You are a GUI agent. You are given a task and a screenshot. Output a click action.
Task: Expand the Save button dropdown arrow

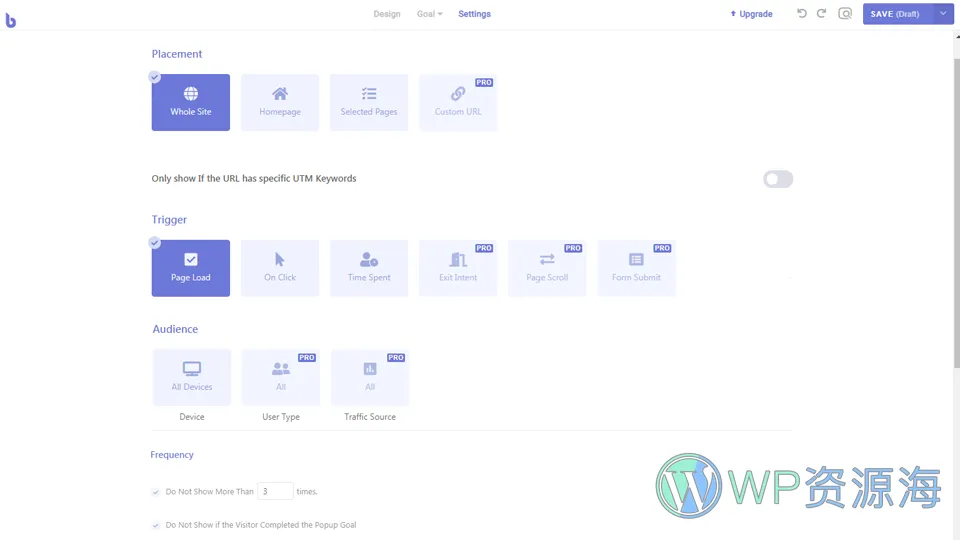943,14
